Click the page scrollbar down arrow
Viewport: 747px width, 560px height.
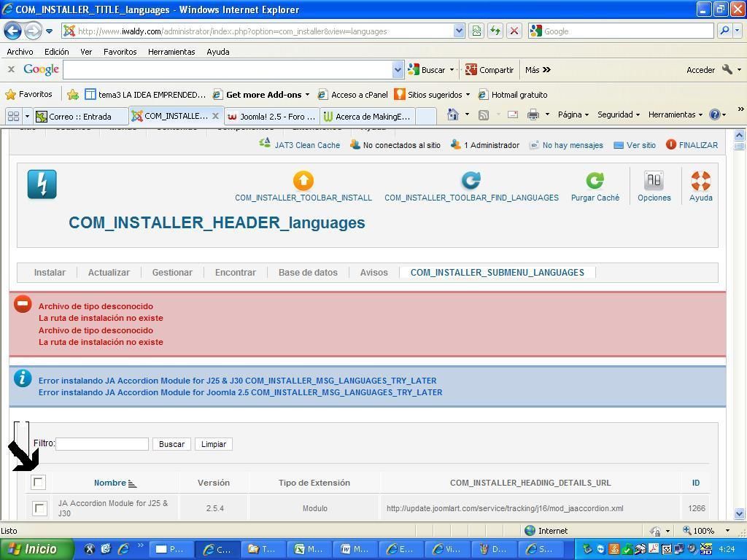(x=740, y=514)
